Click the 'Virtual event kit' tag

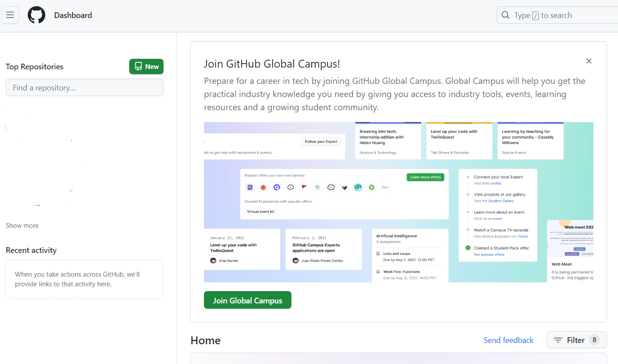261,211
